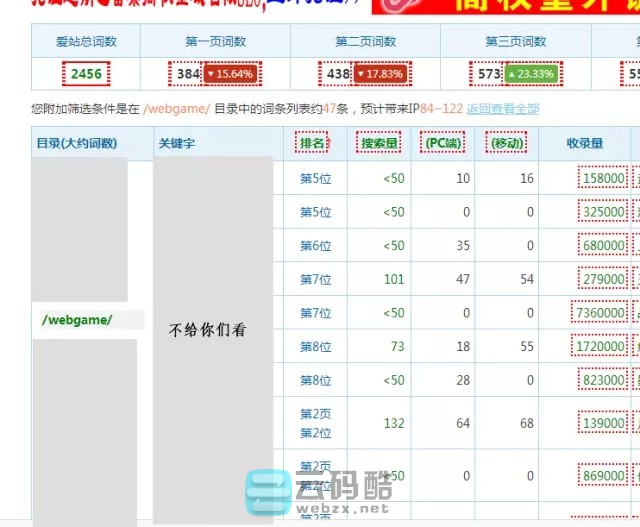Select the 第二页词数 tab header
The height and width of the screenshot is (527, 640).
[365, 42]
